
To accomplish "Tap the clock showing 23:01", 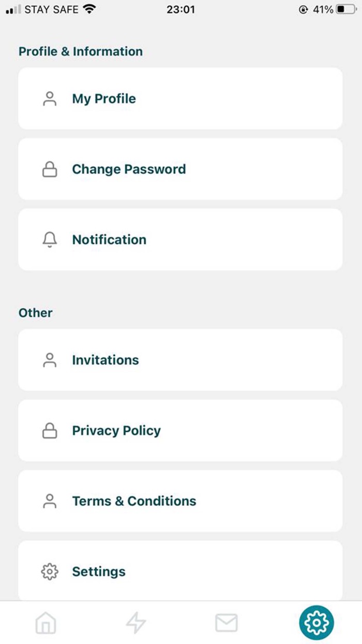I will (181, 9).
